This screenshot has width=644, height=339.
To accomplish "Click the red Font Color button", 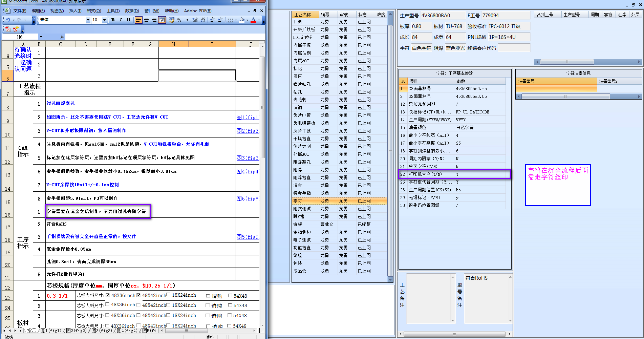I will tap(253, 20).
